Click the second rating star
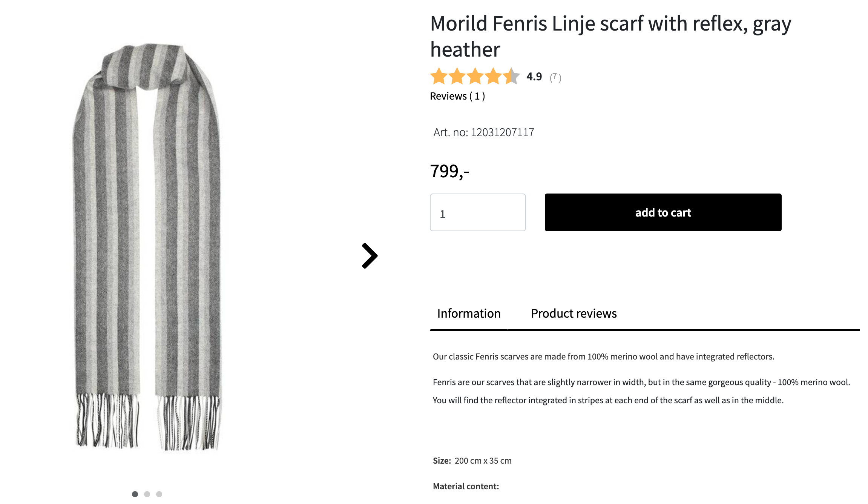 pyautogui.click(x=457, y=77)
